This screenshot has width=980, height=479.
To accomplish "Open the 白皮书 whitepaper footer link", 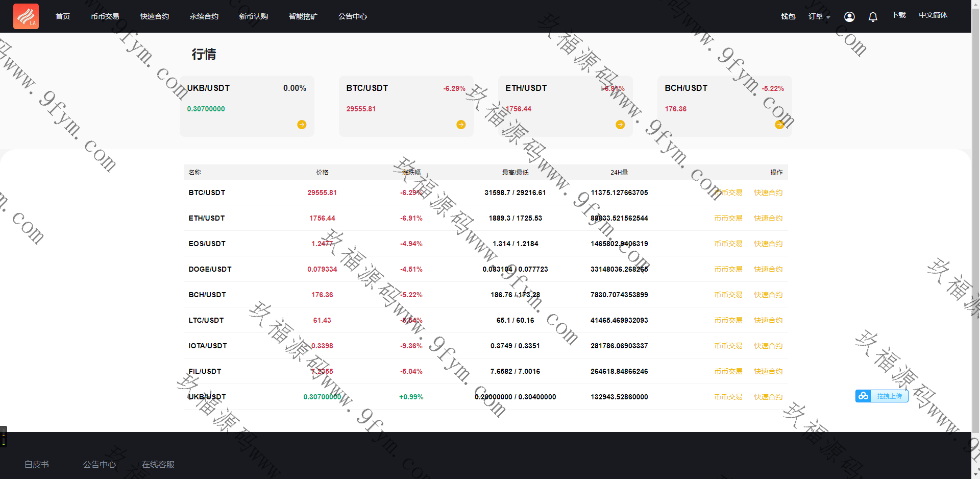I will 37,465.
